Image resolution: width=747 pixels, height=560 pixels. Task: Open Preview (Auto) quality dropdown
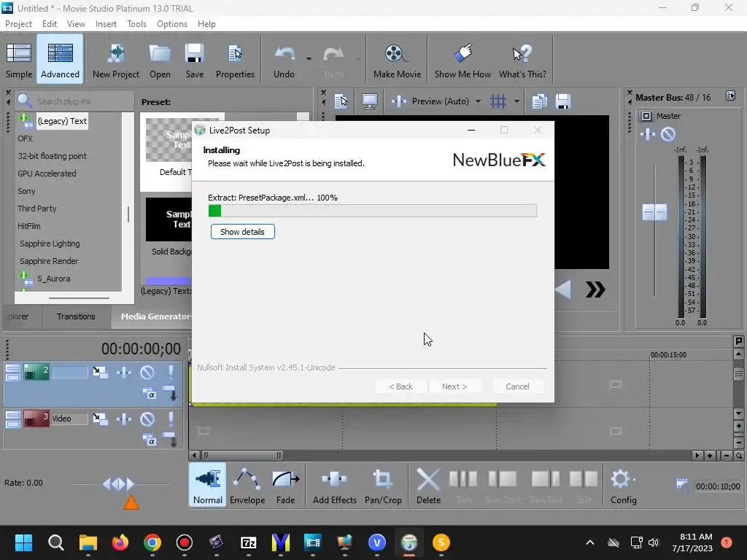pyautogui.click(x=478, y=101)
